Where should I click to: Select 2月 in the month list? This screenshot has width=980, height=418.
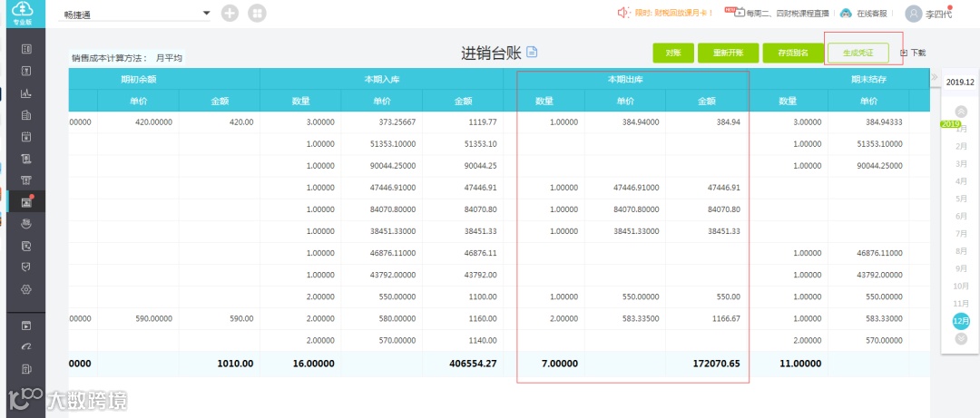[x=961, y=146]
